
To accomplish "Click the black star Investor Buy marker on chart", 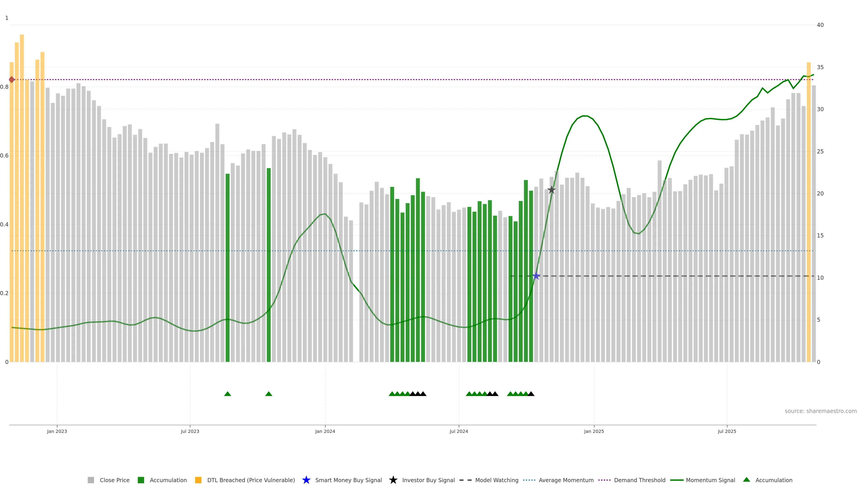I will coord(551,190).
